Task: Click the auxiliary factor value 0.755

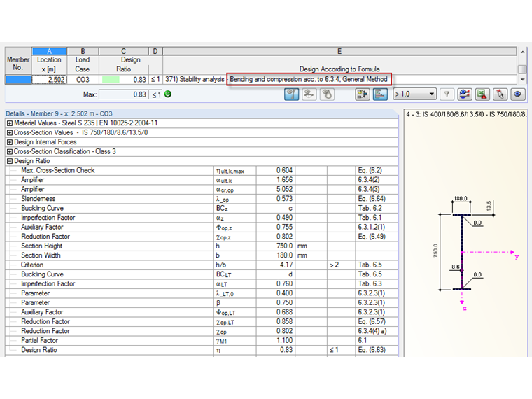Action: 284,227
